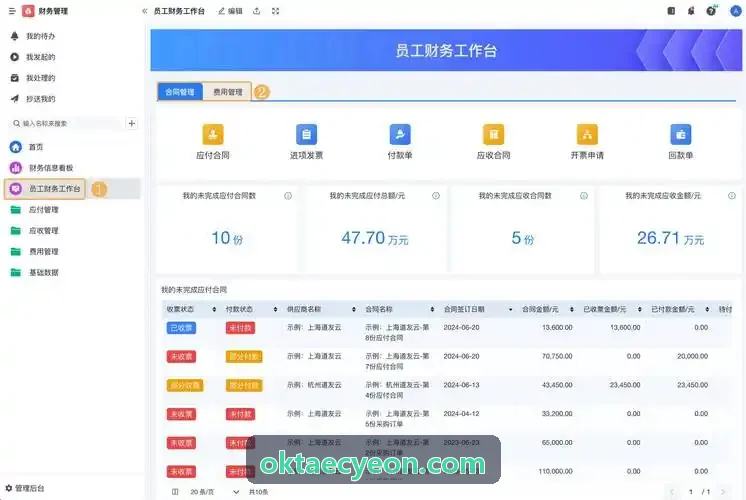Click the blue 已收票 status tag

click(x=181, y=328)
